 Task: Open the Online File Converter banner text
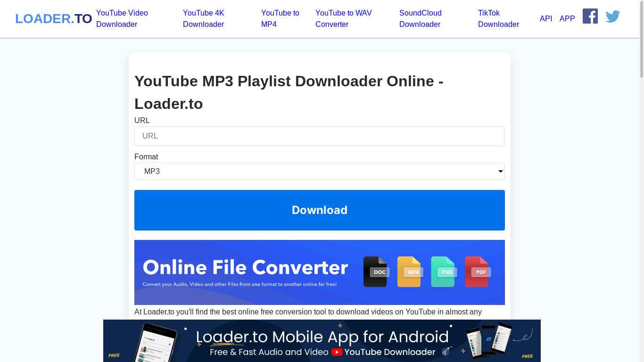pos(246,268)
